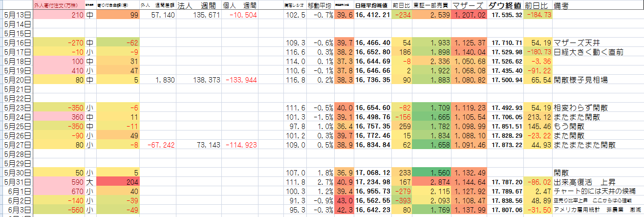Click the red 204 cell
The image size is (644, 217).
pyautogui.click(x=118, y=182)
